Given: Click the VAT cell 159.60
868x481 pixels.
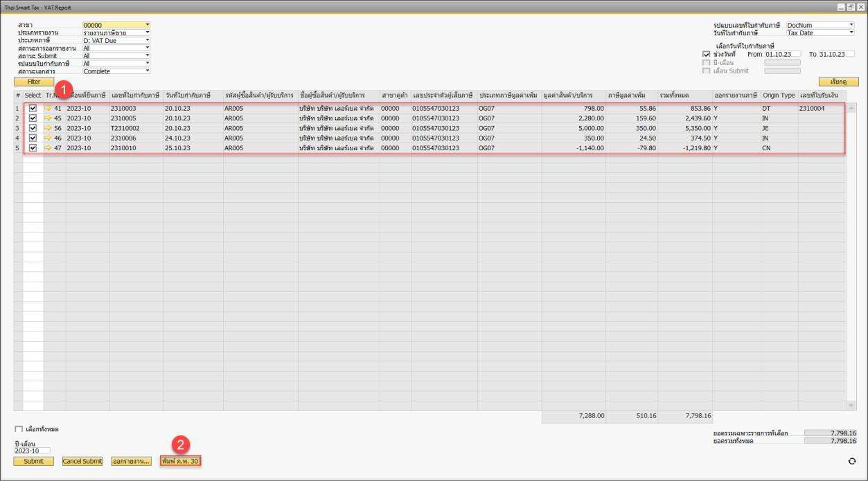Looking at the screenshot, I should 632,118.
